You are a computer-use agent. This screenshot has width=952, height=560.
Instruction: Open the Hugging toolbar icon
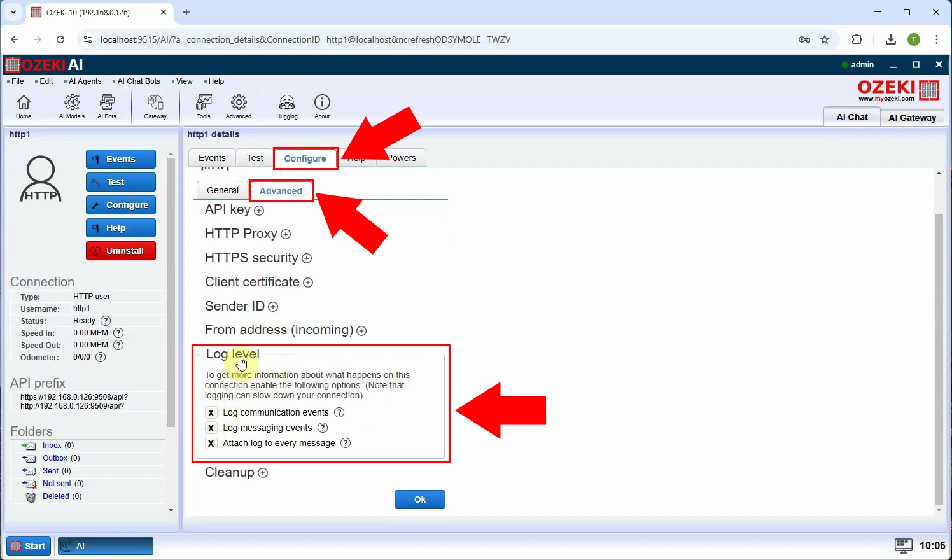coord(287,106)
